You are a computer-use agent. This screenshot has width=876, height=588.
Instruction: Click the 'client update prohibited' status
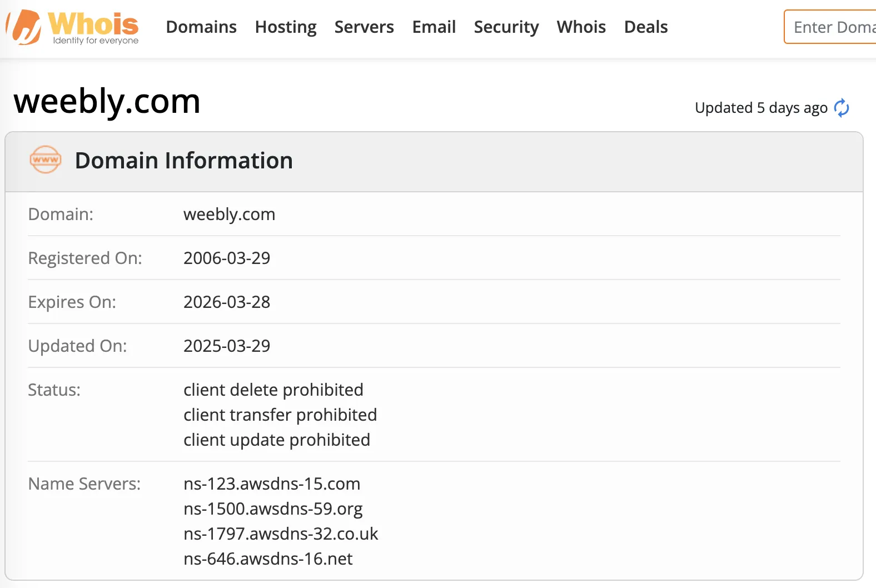[277, 440]
